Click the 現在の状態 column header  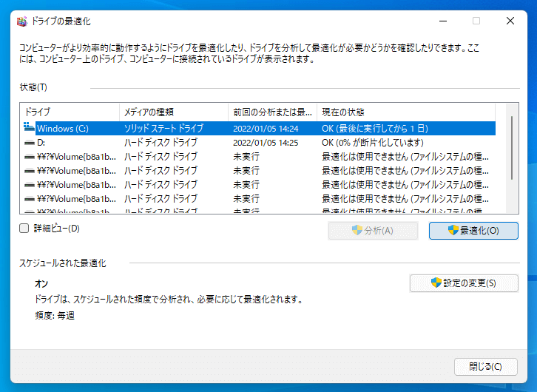click(406, 112)
